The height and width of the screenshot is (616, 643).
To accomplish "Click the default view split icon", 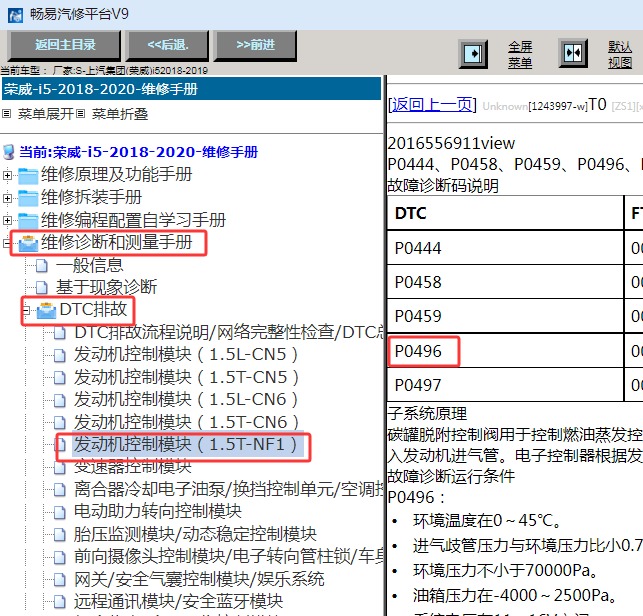I will coord(573,53).
